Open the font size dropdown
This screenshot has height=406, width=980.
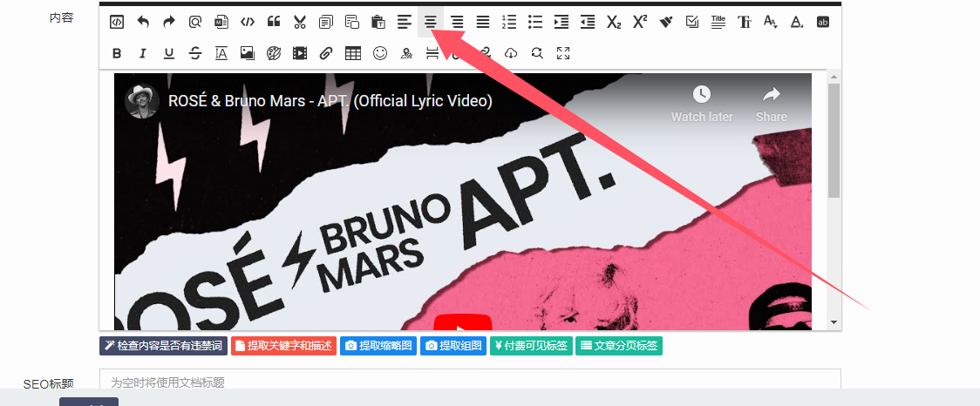pyautogui.click(x=770, y=23)
